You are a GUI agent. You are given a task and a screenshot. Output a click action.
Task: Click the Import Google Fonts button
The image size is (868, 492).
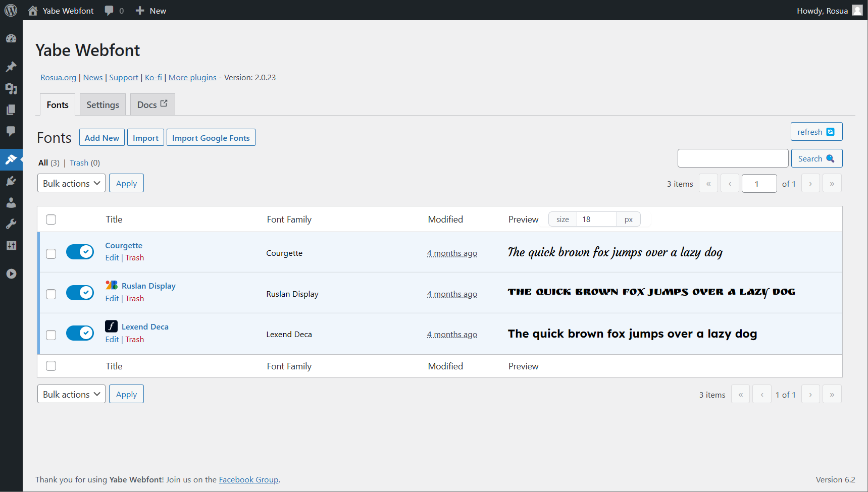pyautogui.click(x=211, y=137)
